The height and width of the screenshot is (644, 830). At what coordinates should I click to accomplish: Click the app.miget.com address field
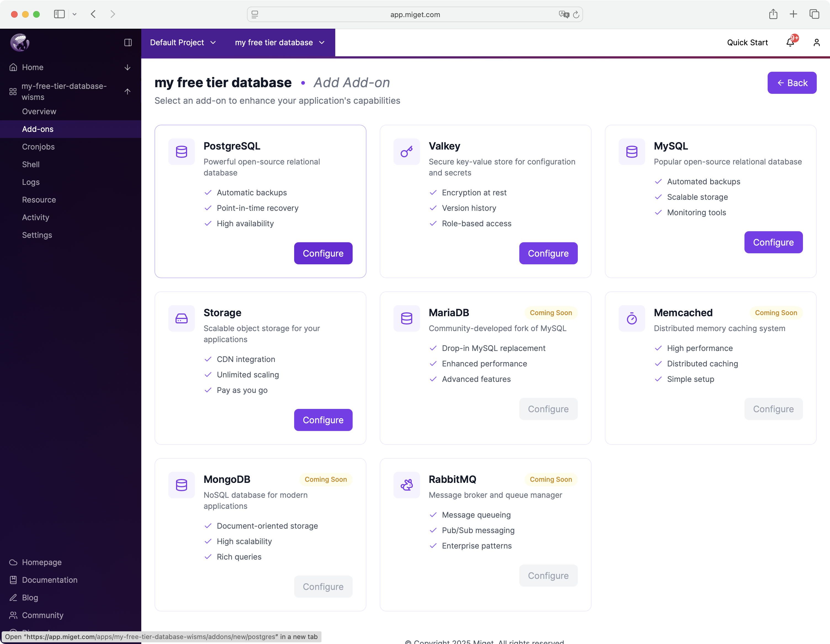tap(415, 14)
